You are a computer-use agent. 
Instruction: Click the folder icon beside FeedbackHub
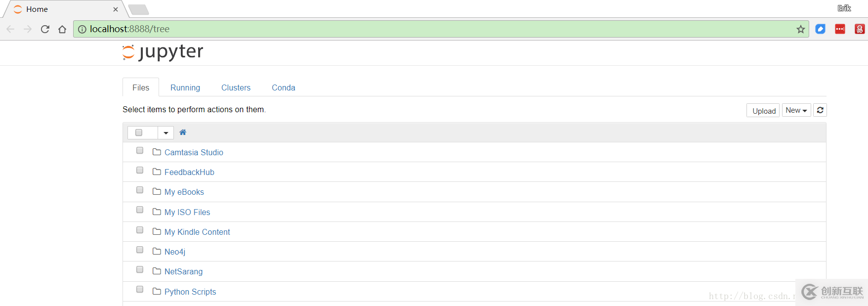click(157, 172)
